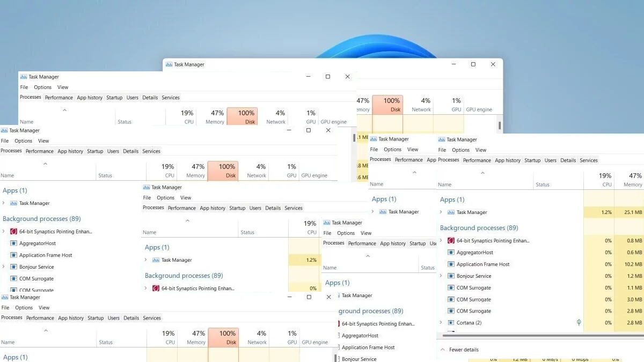Click the Cortana (2) process icon
The width and height of the screenshot is (644, 362).
pos(451,323)
